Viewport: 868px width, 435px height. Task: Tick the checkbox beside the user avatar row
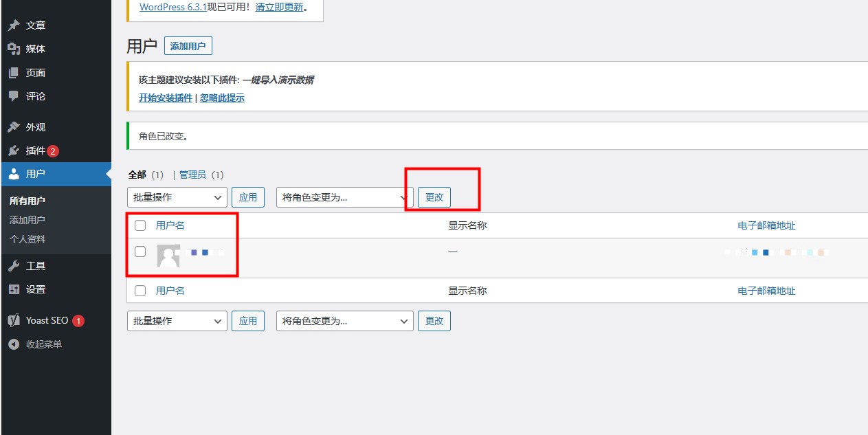click(x=140, y=252)
